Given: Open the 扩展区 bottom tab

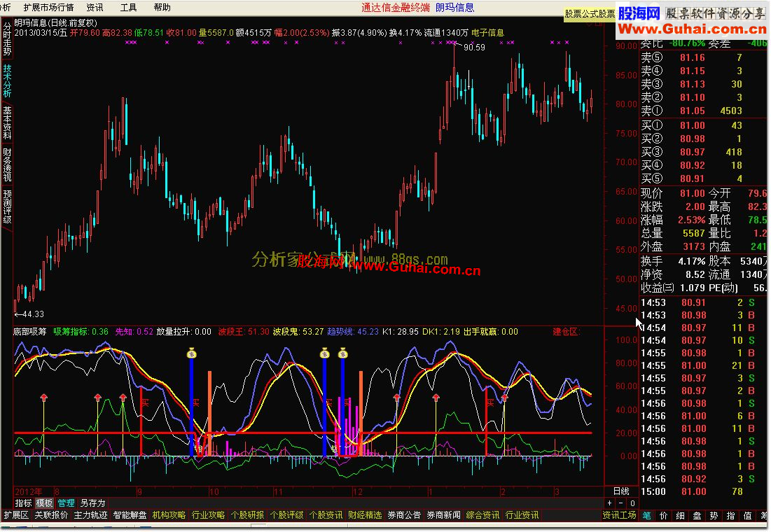Looking at the screenshot, I should [x=16, y=514].
